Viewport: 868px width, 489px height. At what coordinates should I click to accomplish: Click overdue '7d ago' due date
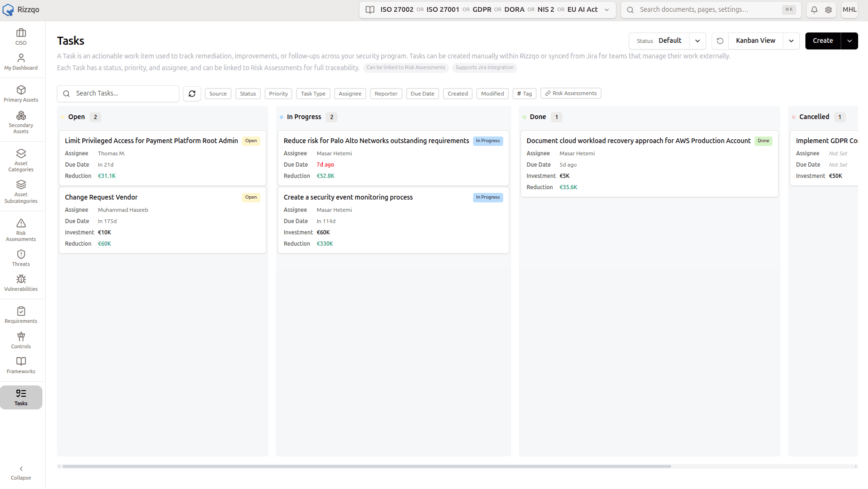325,165
